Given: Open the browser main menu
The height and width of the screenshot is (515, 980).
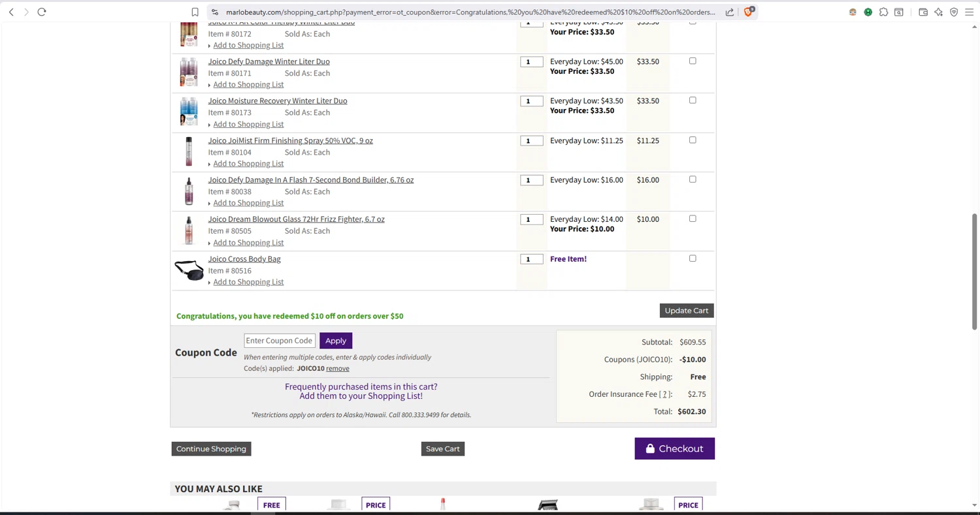Looking at the screenshot, I should tap(970, 12).
